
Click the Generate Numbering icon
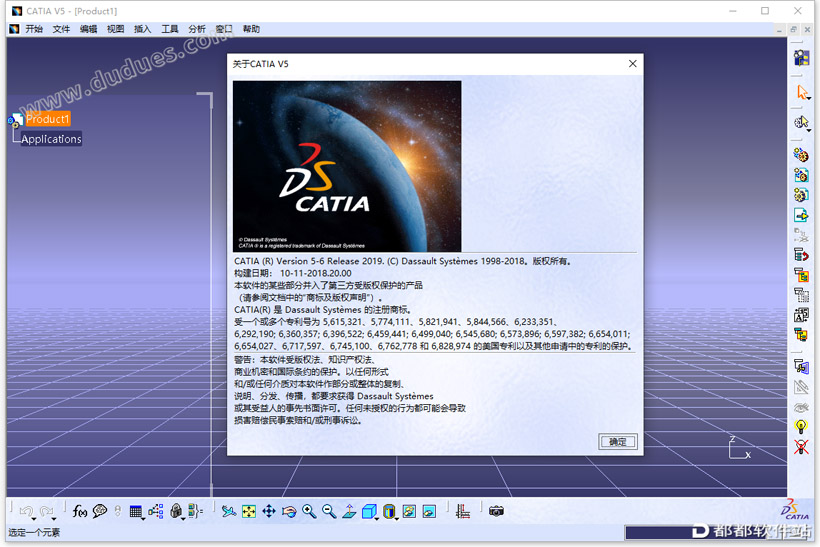(801, 294)
